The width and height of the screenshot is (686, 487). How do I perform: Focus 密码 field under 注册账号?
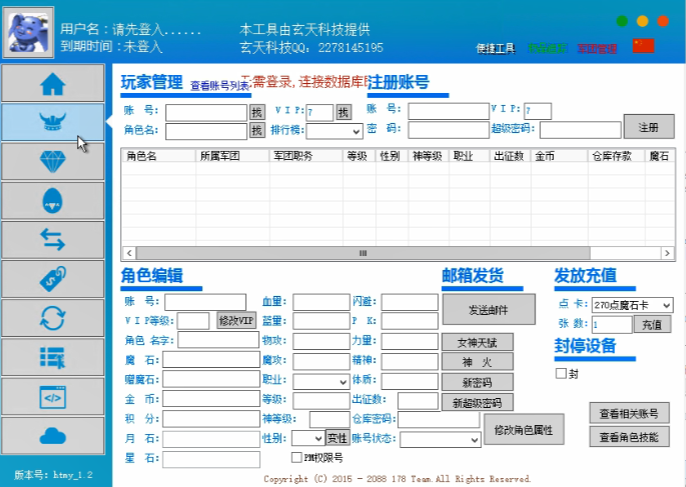pos(448,130)
